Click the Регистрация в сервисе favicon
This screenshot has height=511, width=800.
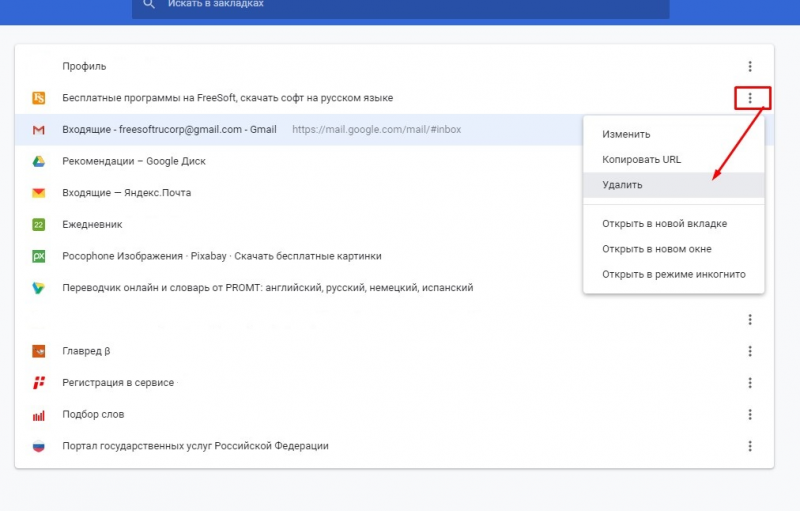(39, 382)
